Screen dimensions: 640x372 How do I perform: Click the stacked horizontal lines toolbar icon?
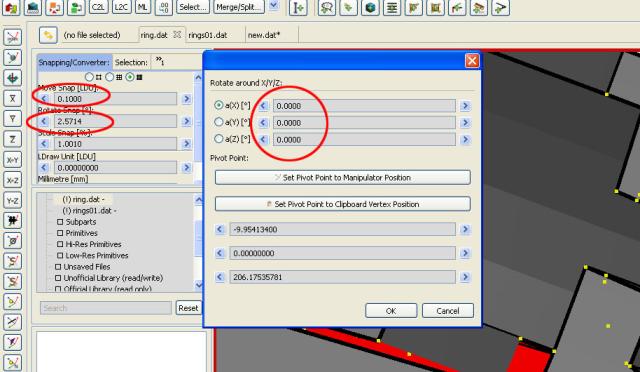pyautogui.click(x=392, y=7)
